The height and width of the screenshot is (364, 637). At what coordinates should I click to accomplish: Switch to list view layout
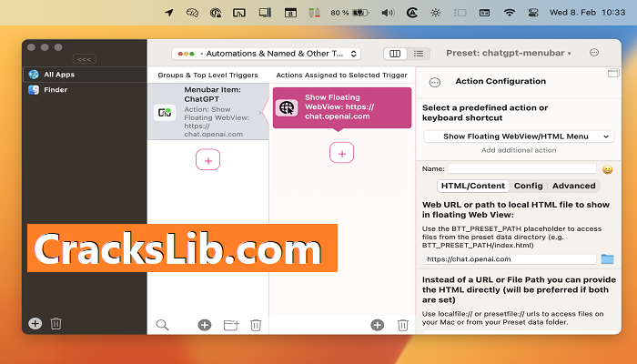(419, 54)
